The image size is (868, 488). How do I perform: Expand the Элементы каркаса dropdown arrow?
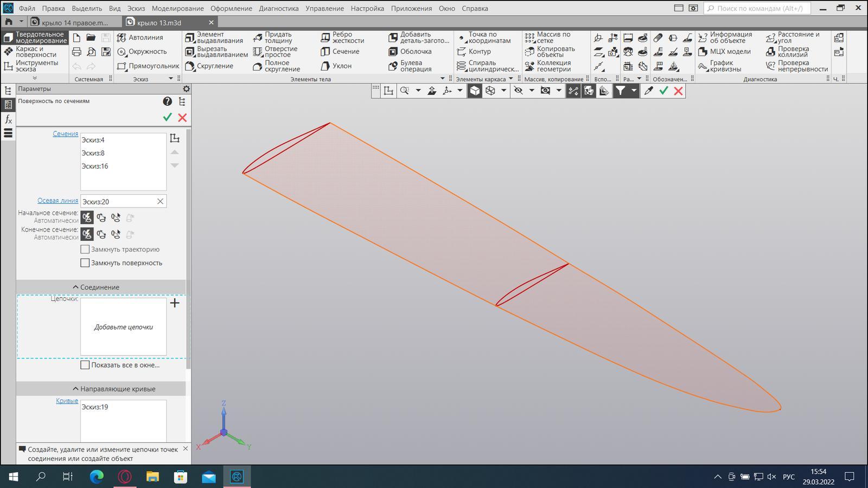tap(510, 79)
